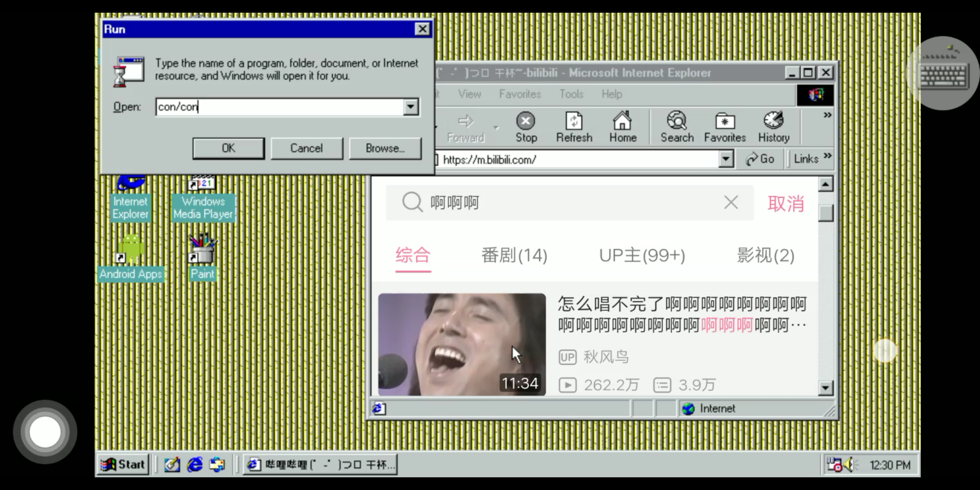The image size is (980, 490).
Task: Click the bilibili search box with 啊啊啊
Action: [570, 202]
